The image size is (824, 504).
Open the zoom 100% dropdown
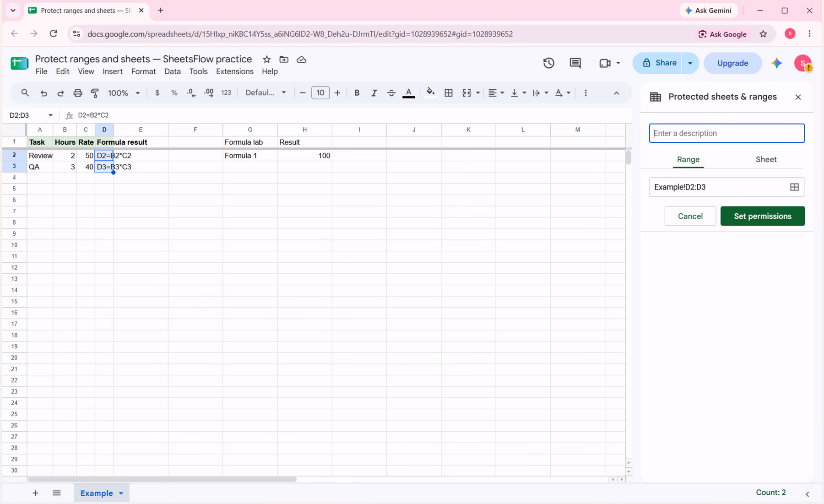(x=124, y=93)
